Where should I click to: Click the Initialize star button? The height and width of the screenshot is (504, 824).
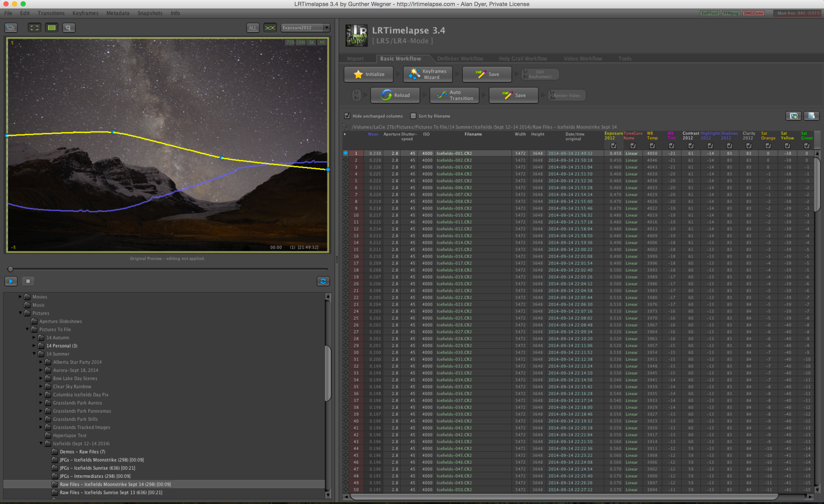click(x=368, y=74)
